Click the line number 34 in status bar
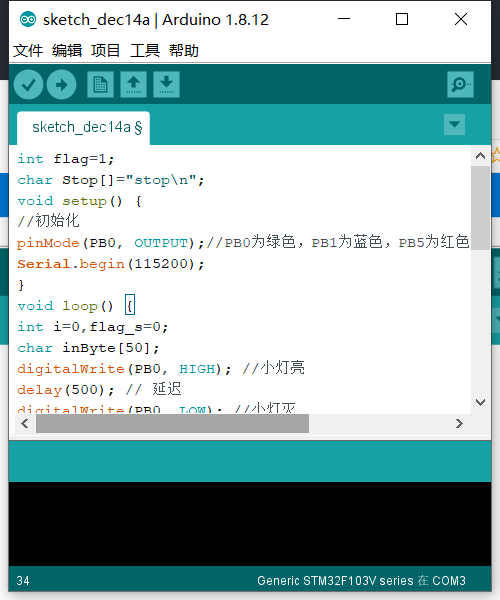500x600 pixels. [x=23, y=581]
